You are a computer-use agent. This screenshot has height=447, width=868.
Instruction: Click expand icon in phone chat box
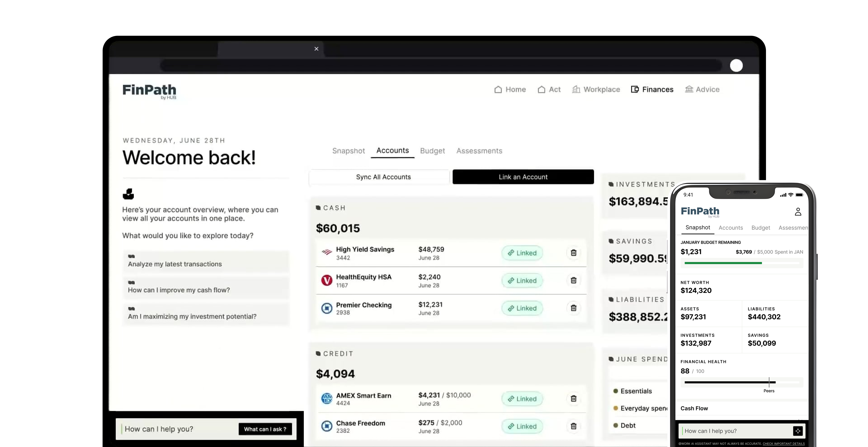[x=798, y=431]
